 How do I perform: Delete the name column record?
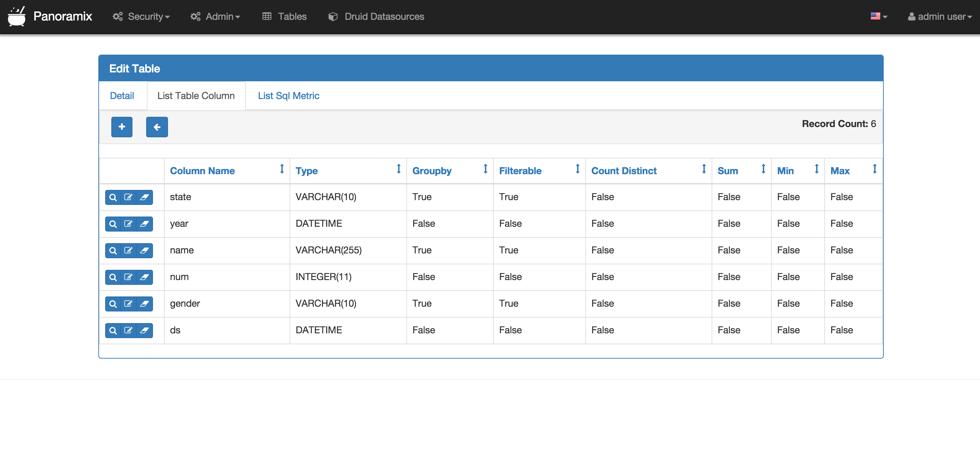click(144, 250)
